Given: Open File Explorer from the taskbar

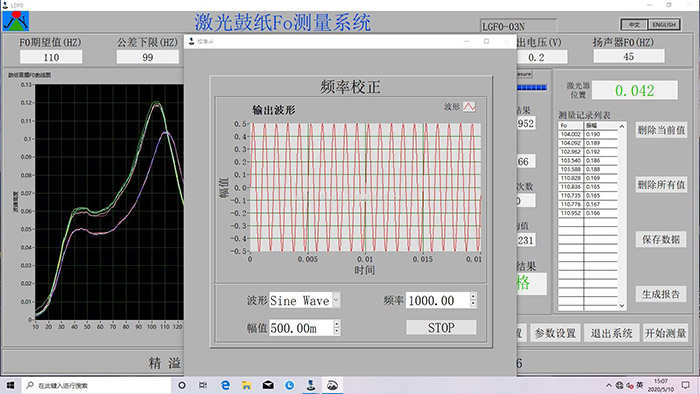Looking at the screenshot, I should [x=246, y=385].
